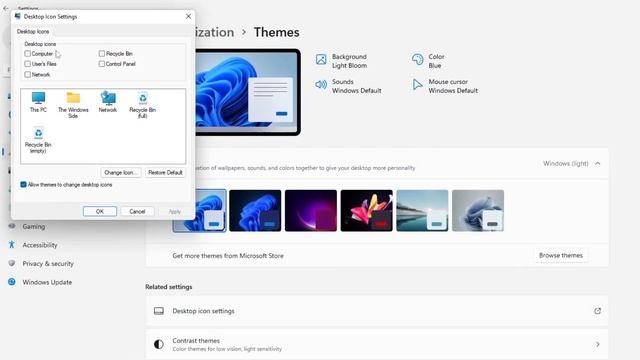The image size is (640, 360).
Task: Open Contrast themes row
Action: [x=377, y=344]
